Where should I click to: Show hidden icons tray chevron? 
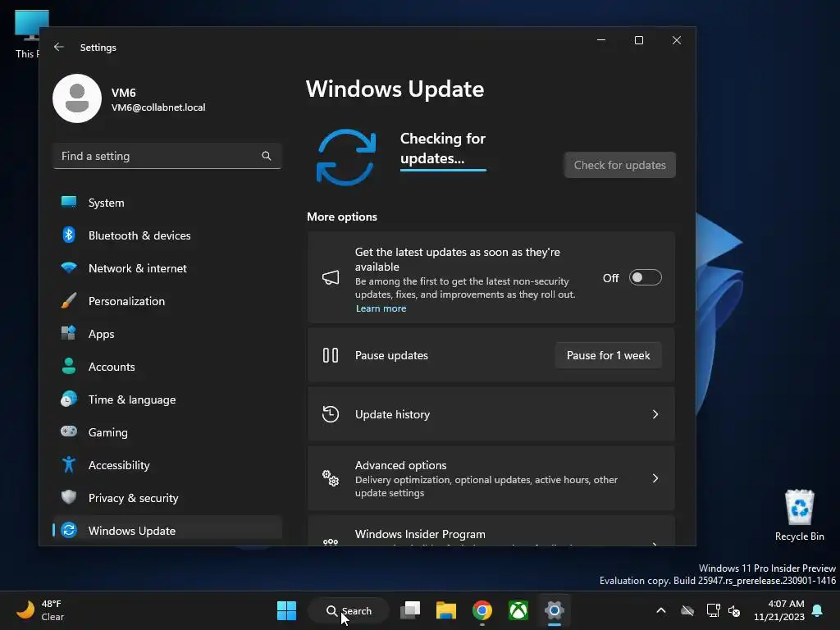tap(661, 610)
